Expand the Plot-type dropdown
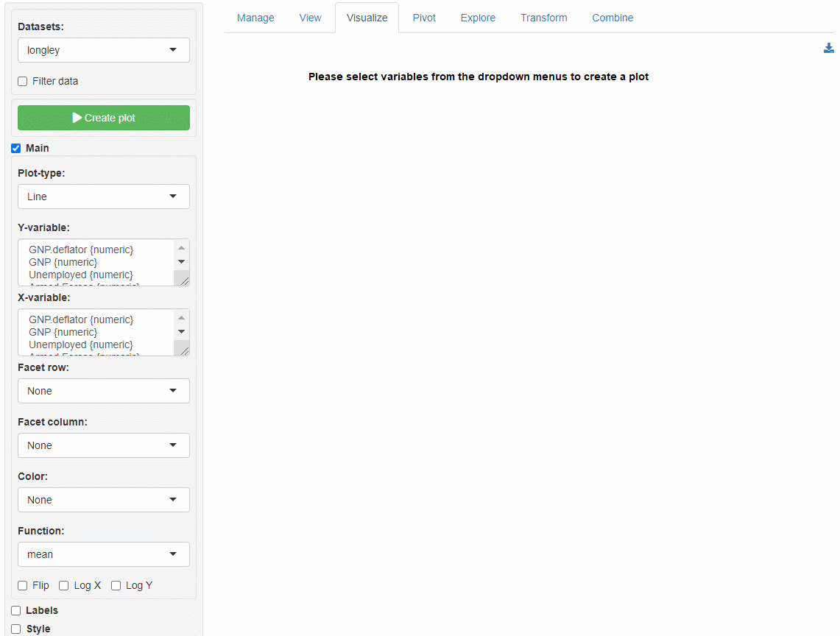Image resolution: width=840 pixels, height=636 pixels. point(103,197)
